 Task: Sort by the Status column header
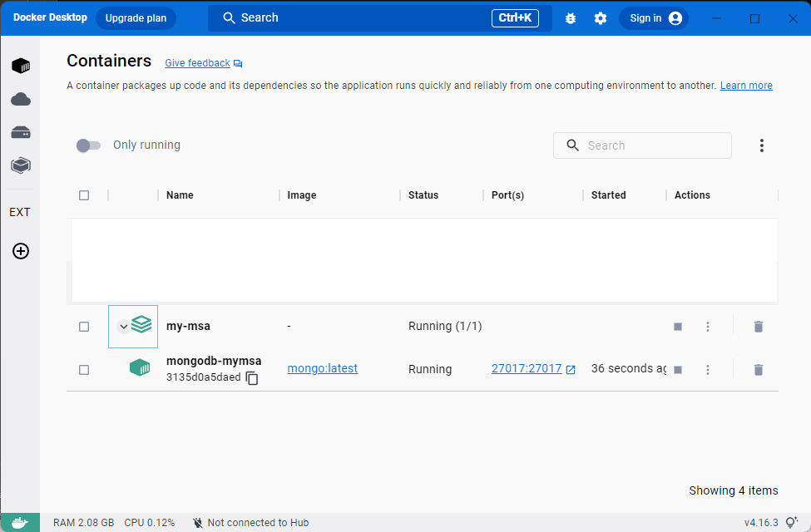[423, 195]
